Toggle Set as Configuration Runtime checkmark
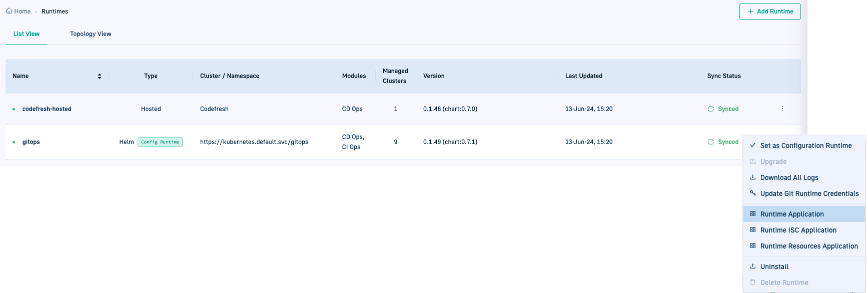This screenshot has width=868, height=293. (752, 145)
